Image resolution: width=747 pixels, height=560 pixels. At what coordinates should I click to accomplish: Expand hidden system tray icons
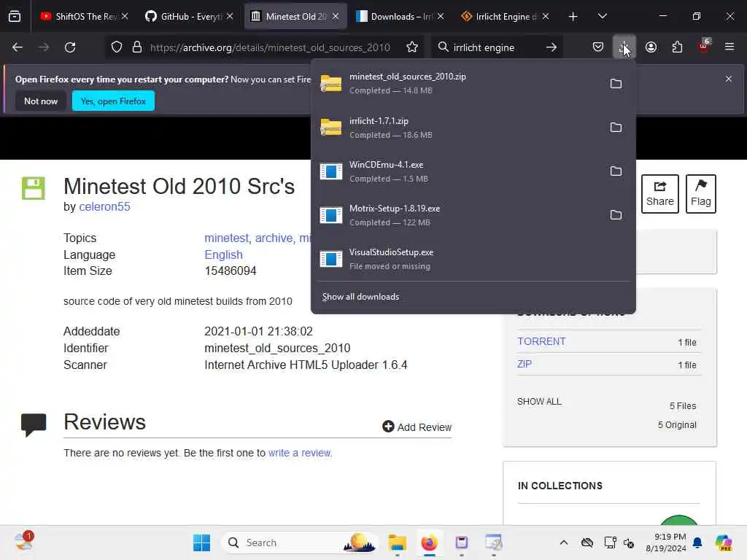click(564, 542)
